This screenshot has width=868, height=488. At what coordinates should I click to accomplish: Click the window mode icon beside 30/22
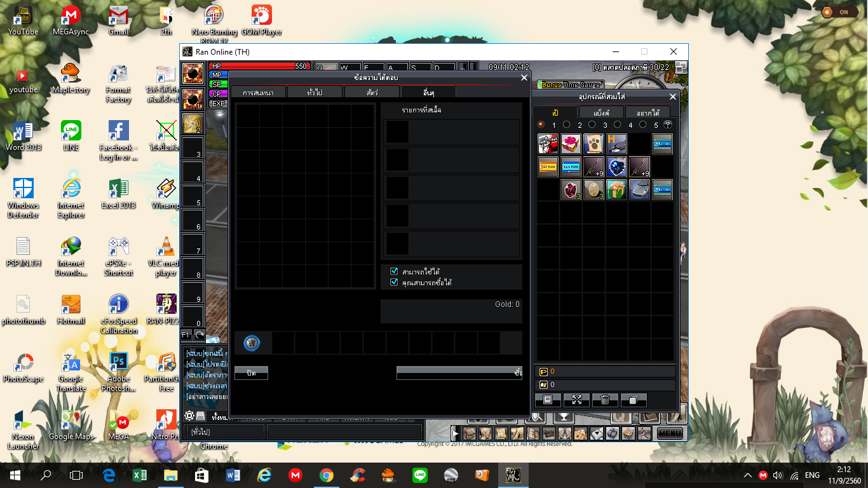pyautogui.click(x=681, y=67)
